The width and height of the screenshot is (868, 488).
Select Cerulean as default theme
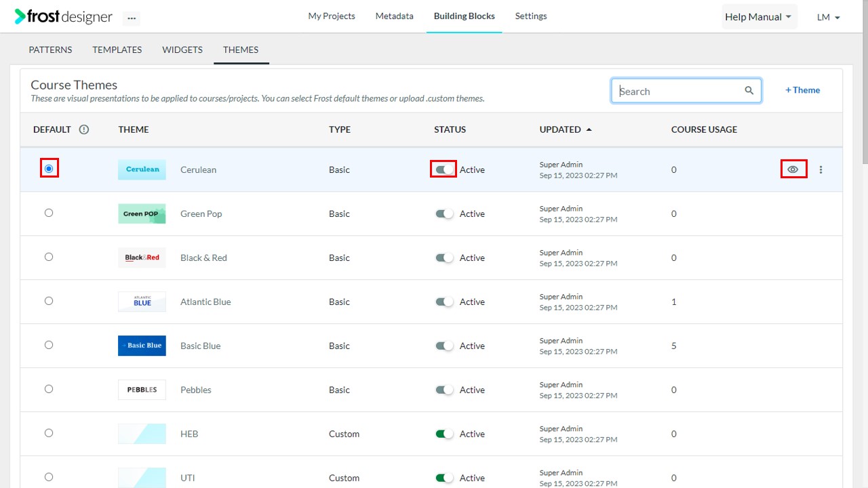(49, 169)
